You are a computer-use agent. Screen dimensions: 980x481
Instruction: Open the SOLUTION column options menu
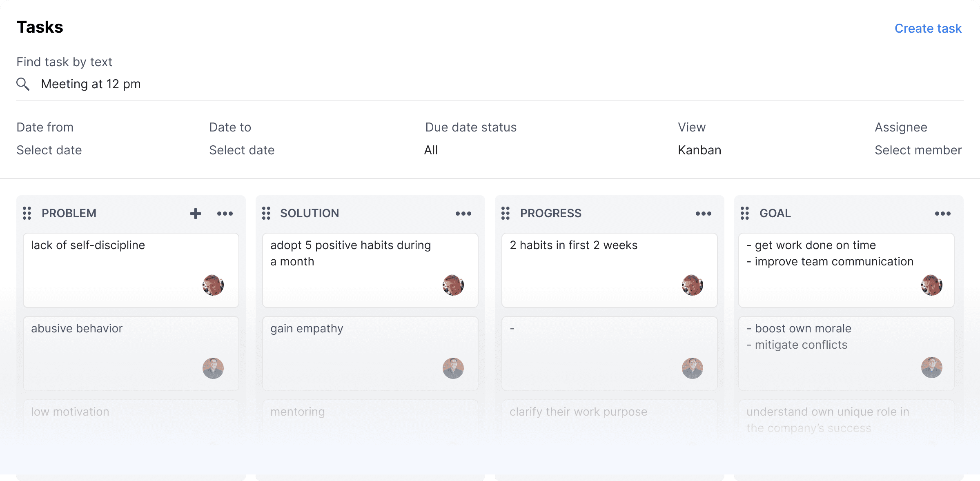pyautogui.click(x=464, y=213)
